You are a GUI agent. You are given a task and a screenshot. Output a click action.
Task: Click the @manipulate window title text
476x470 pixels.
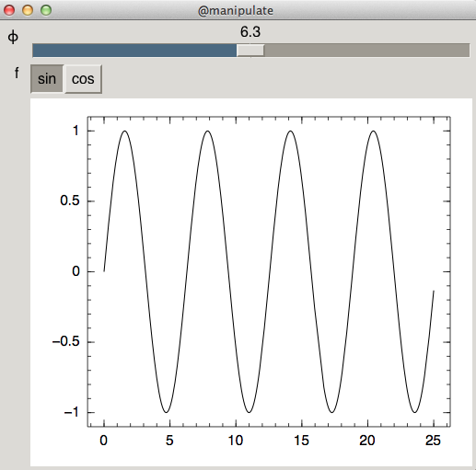[x=236, y=11]
